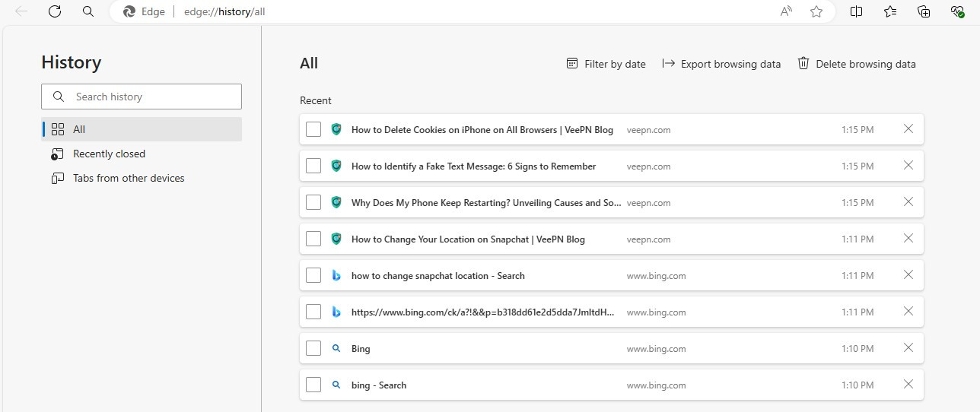Check box for Change Your Location on Snapchat entry
Image resolution: width=980 pixels, height=412 pixels.
313,239
